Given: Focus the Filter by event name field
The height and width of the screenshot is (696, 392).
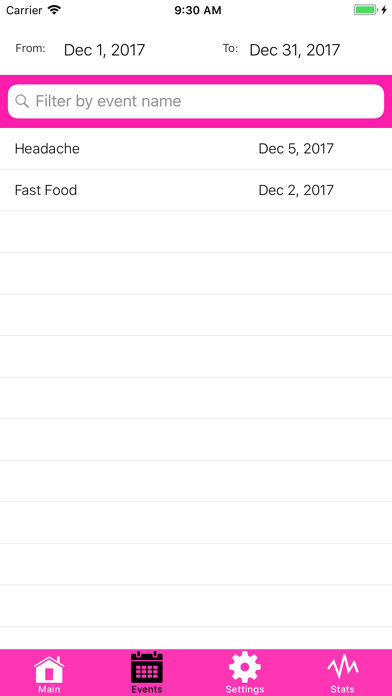Looking at the screenshot, I should pos(196,101).
